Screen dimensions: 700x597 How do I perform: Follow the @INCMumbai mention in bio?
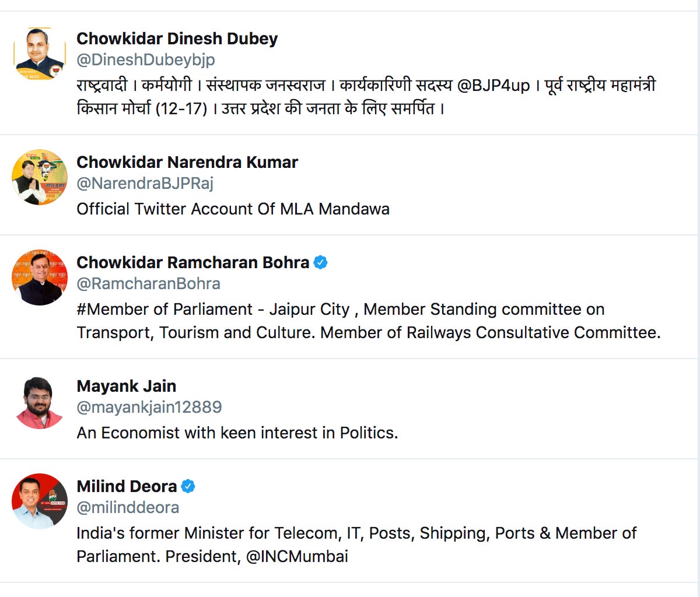pyautogui.click(x=297, y=556)
